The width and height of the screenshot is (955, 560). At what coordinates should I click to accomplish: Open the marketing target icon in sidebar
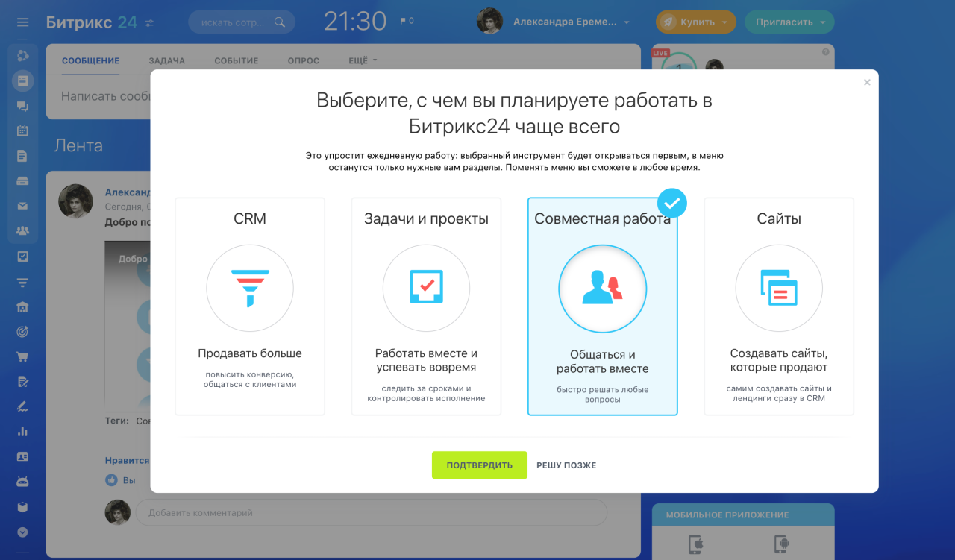tap(22, 332)
